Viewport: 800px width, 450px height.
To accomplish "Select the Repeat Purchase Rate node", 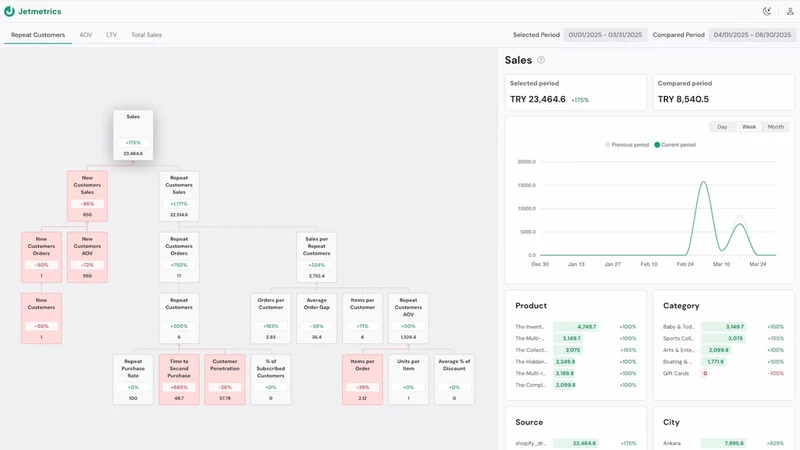I will point(133,380).
